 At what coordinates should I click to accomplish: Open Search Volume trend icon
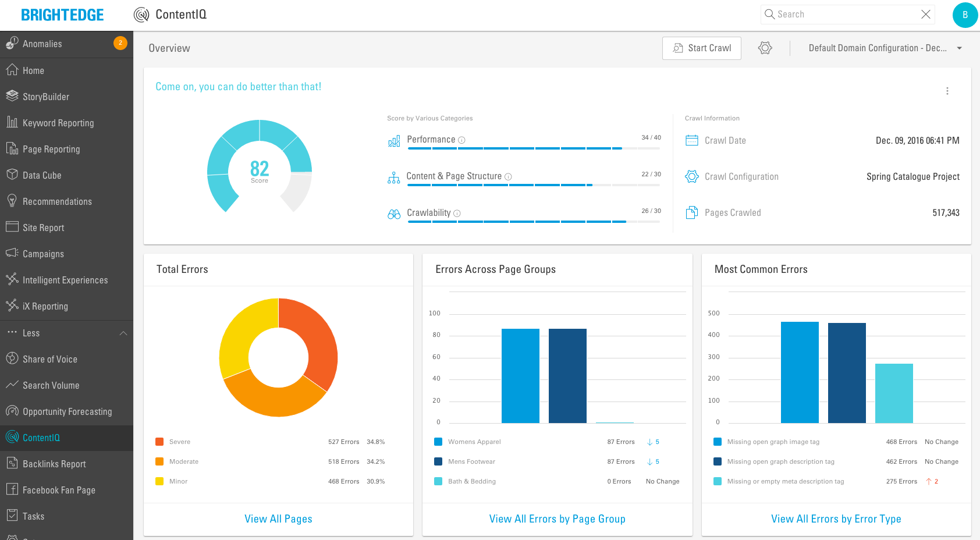[12, 385]
